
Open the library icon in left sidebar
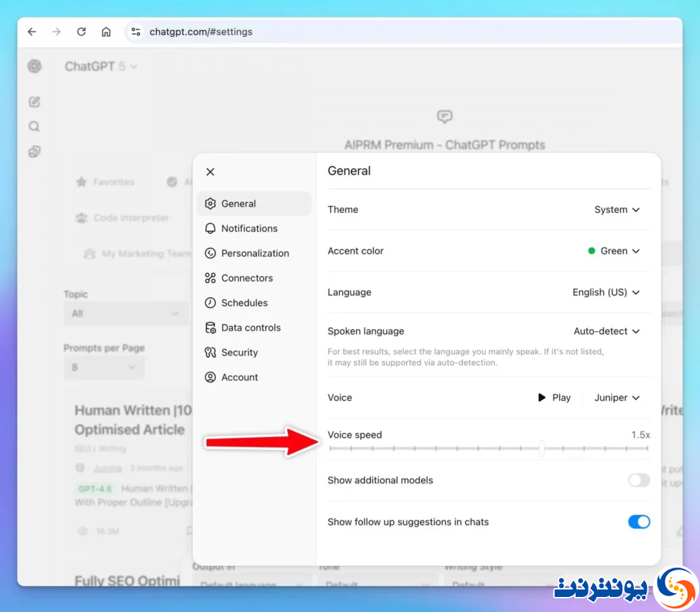point(34,152)
